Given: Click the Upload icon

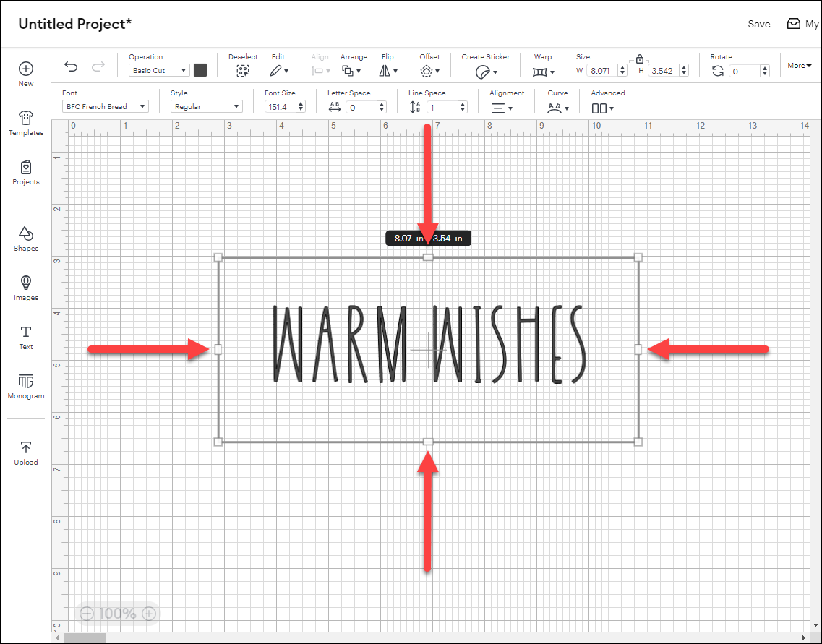Looking at the screenshot, I should (26, 452).
